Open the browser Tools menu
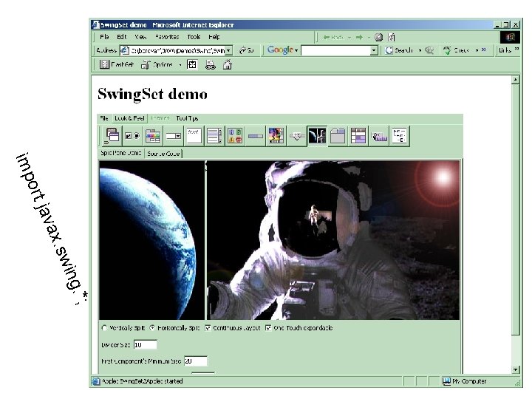This screenshot has width=532, height=399. click(x=194, y=37)
